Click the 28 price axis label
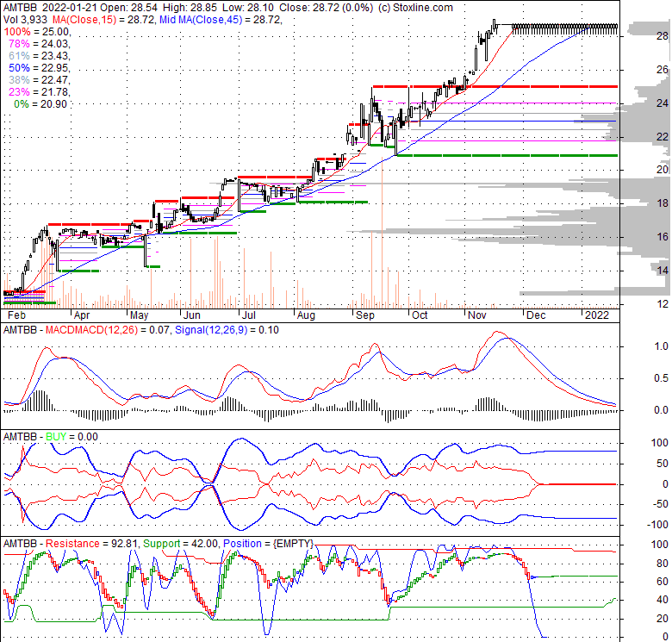 [x=663, y=36]
